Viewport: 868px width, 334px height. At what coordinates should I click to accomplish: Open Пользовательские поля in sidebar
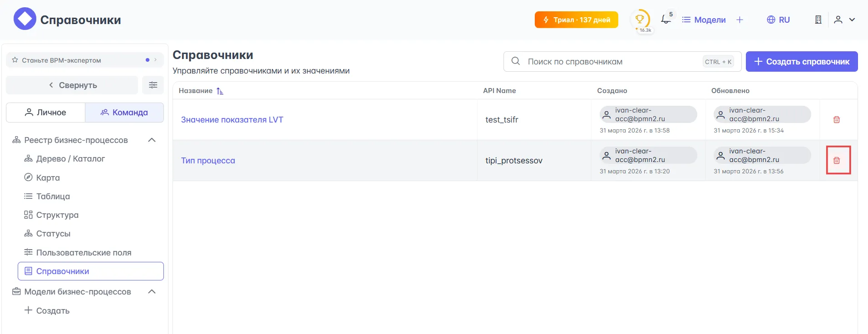pyautogui.click(x=84, y=253)
